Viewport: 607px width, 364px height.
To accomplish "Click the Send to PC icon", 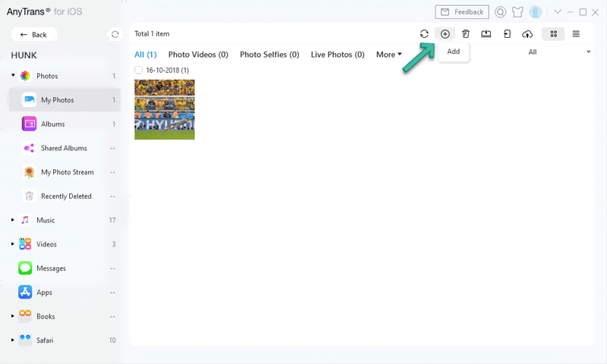I will click(486, 34).
